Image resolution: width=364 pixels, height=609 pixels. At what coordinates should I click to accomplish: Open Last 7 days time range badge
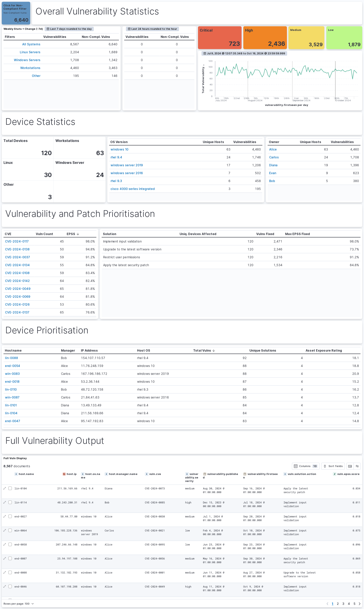69,29
